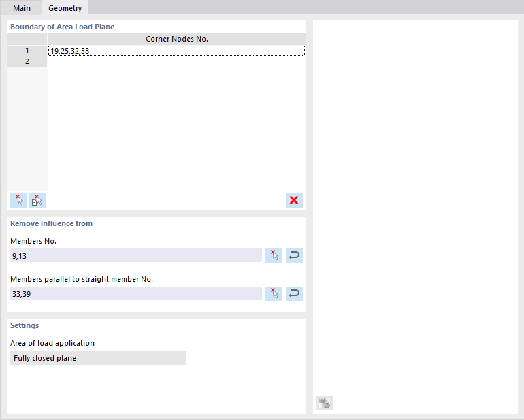
Task: Click Members No. field showing 9,13
Action: click(136, 255)
